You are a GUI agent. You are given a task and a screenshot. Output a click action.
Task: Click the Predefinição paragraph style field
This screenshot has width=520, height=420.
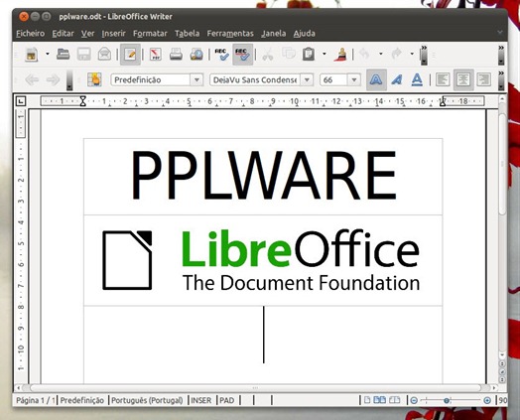(150, 80)
